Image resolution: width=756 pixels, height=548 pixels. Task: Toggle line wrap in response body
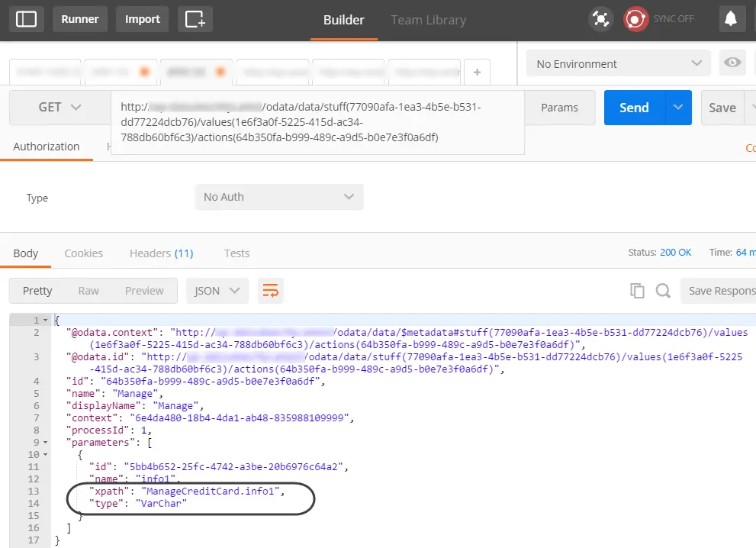tap(271, 290)
